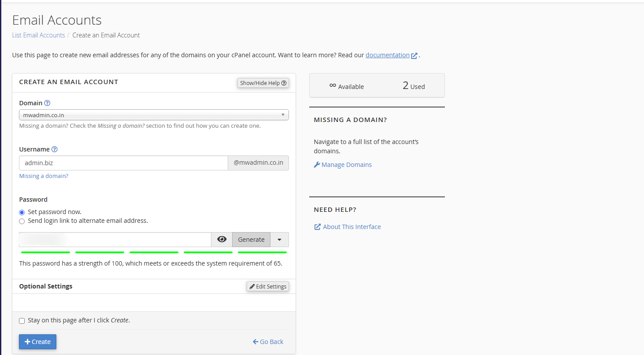Viewport: 644px width, 355px height.
Task: Open the external-link icon beside documentation
Action: pos(414,55)
